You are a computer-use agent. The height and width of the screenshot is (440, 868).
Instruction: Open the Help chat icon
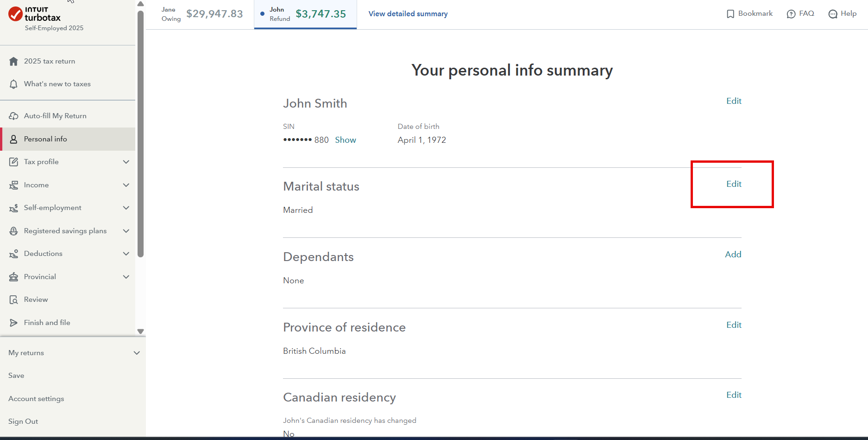coord(833,14)
